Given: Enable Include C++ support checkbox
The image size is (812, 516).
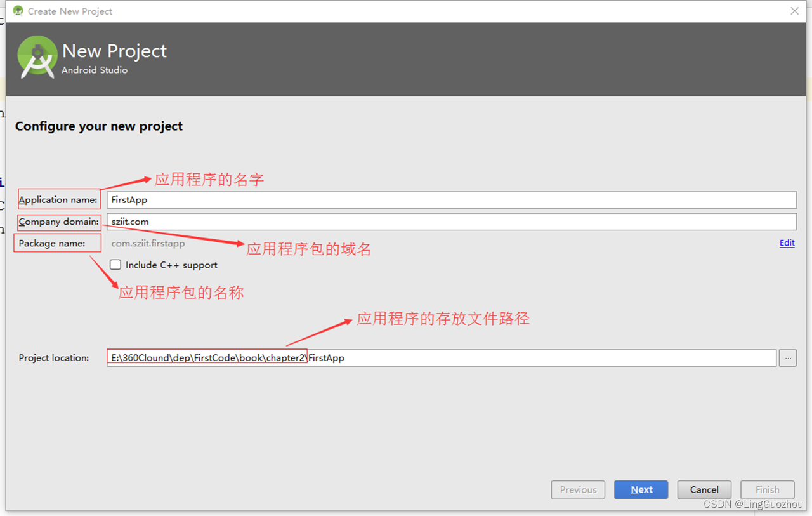Looking at the screenshot, I should coord(115,265).
